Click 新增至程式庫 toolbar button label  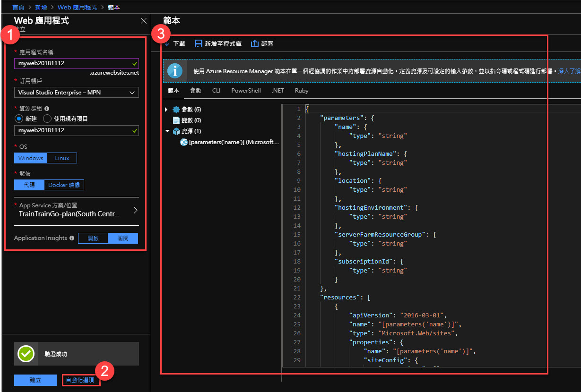[x=223, y=44]
